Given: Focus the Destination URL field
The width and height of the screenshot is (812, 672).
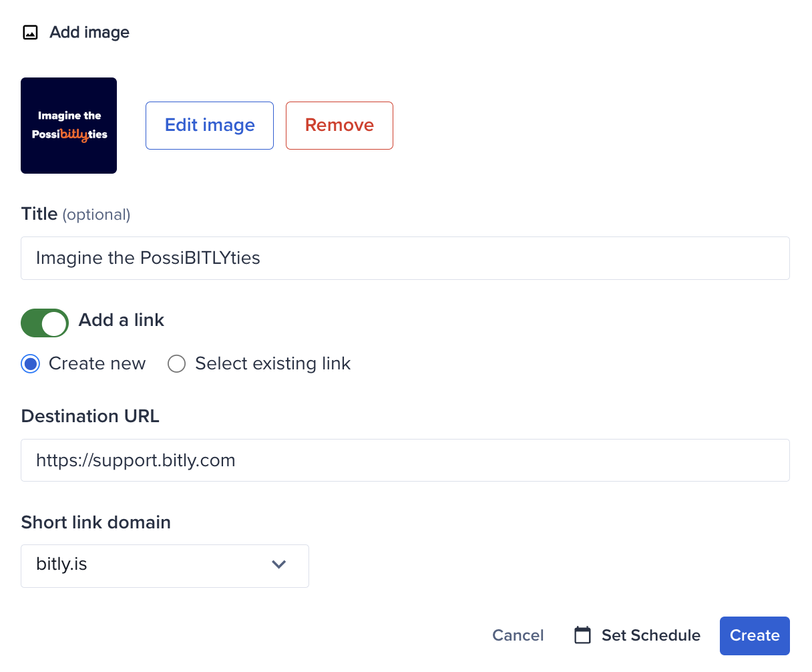Looking at the screenshot, I should 405,460.
